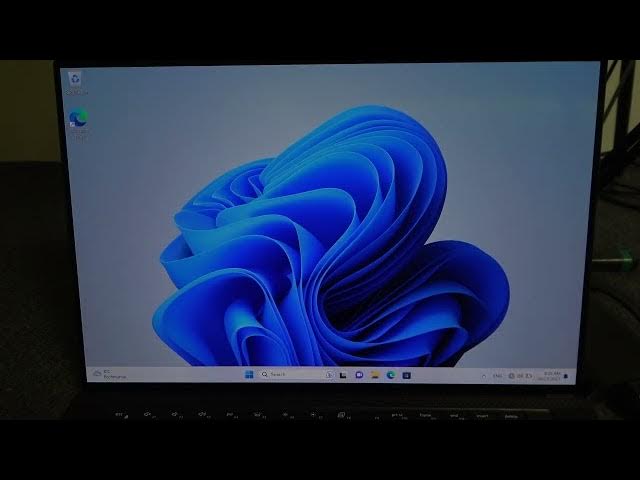Viewport: 640px width, 480px height.
Task: Open the Recycle Bin desktop icon
Action: click(76, 83)
